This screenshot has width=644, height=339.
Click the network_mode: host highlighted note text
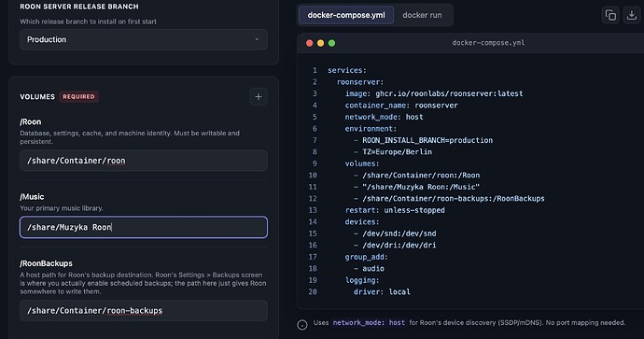[369, 323]
